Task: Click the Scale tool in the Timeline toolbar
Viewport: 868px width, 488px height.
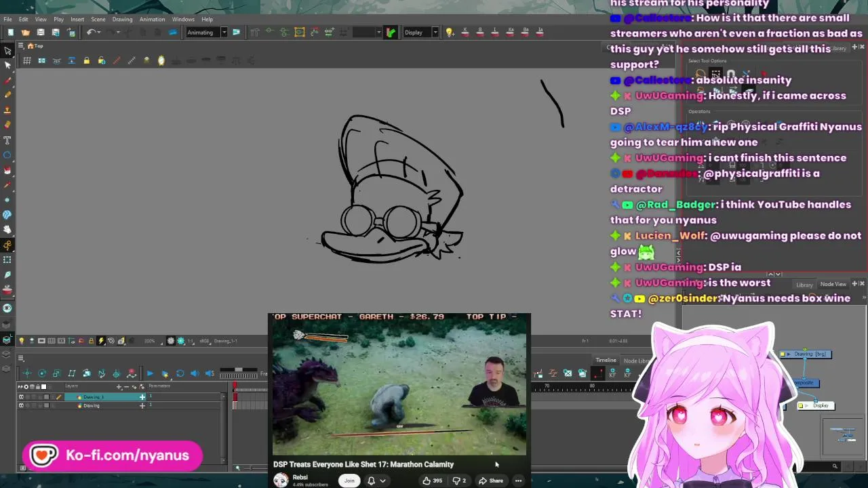Action: (57, 373)
